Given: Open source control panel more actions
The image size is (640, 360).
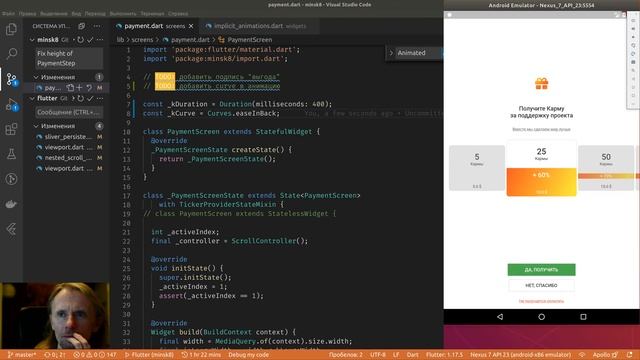Looking at the screenshot, I should 97,26.
